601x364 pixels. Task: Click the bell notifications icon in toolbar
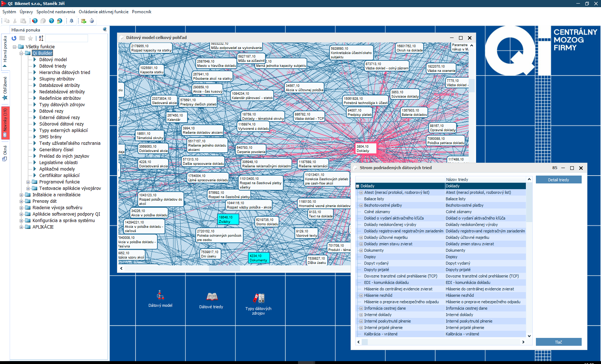[x=72, y=21]
